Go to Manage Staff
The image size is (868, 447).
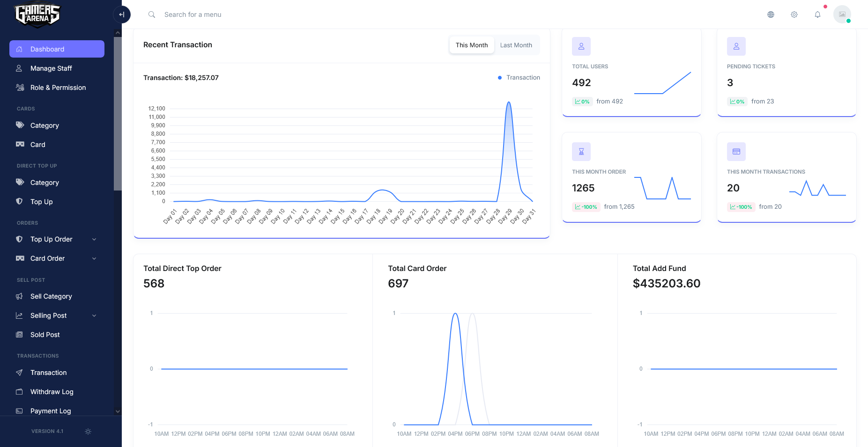[57, 68]
